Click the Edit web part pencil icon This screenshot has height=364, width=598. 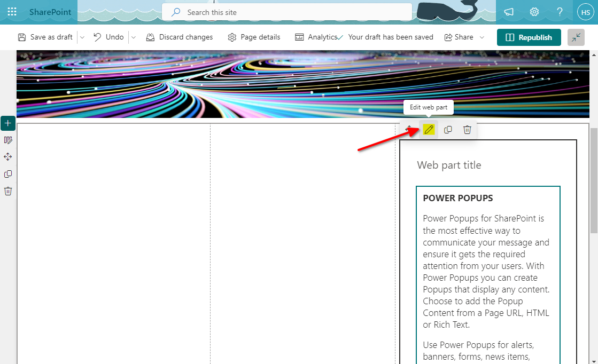(429, 130)
